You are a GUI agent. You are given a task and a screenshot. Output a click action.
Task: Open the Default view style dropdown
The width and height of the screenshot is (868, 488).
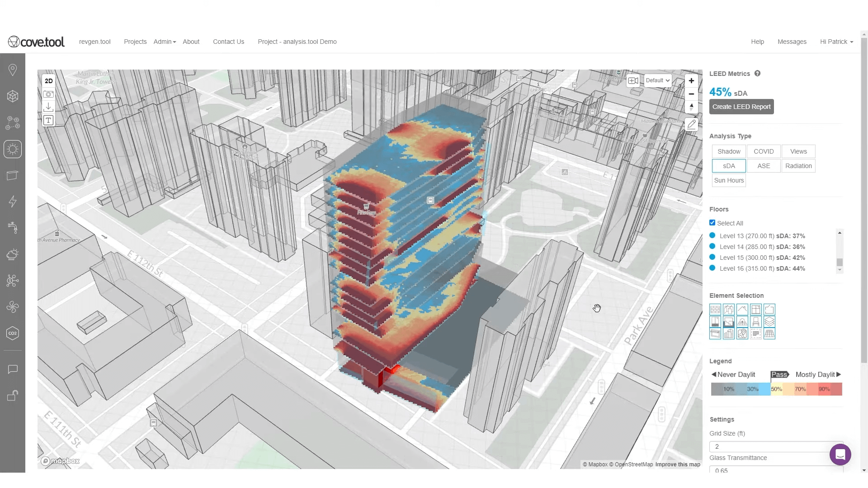(x=657, y=80)
